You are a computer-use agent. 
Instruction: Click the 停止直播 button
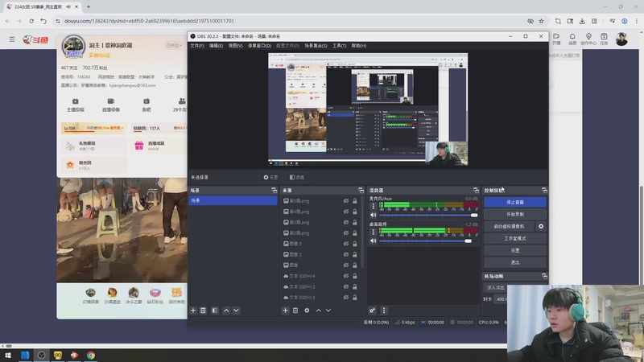pyautogui.click(x=514, y=203)
